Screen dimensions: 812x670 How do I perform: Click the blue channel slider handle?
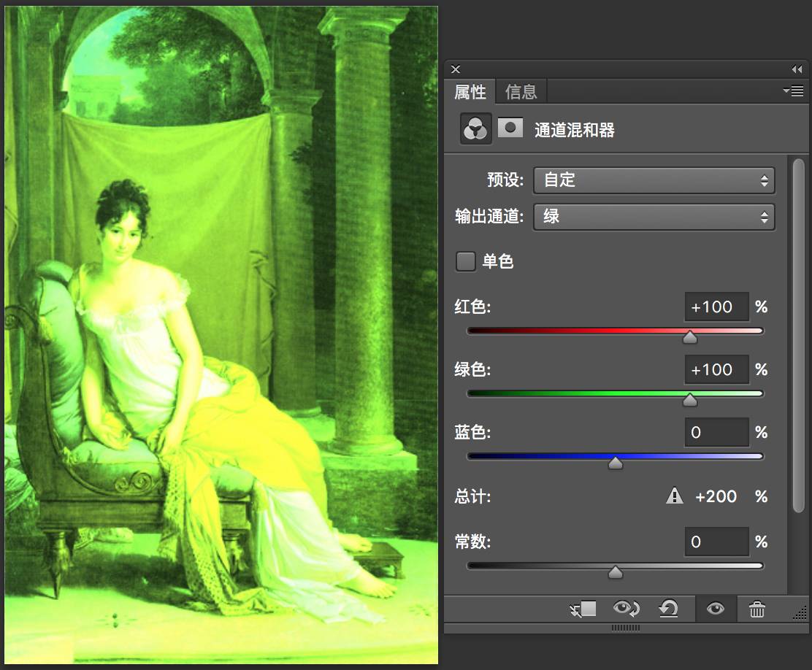616,463
